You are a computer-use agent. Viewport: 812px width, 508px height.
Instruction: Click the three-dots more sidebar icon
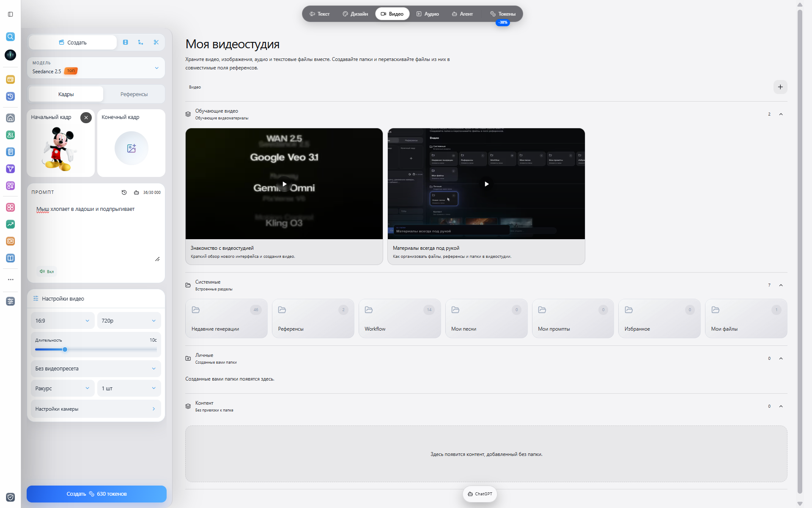click(11, 279)
